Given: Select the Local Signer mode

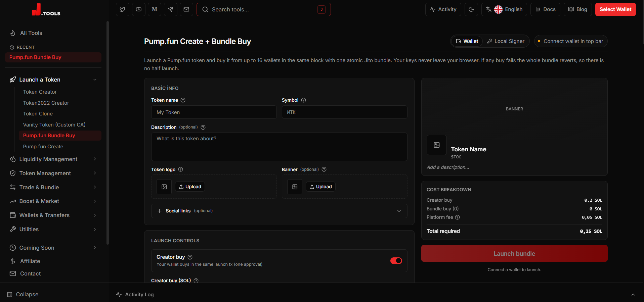Looking at the screenshot, I should tap(506, 41).
